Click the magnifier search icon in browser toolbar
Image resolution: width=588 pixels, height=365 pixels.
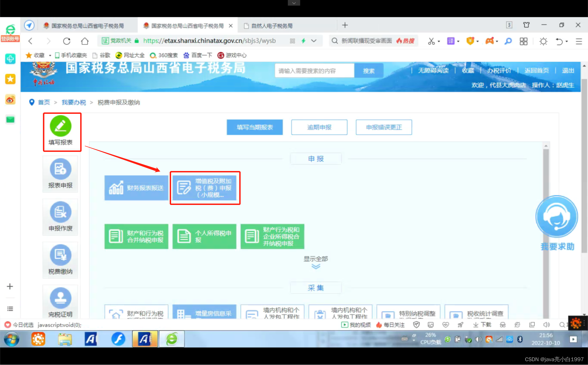(x=508, y=41)
